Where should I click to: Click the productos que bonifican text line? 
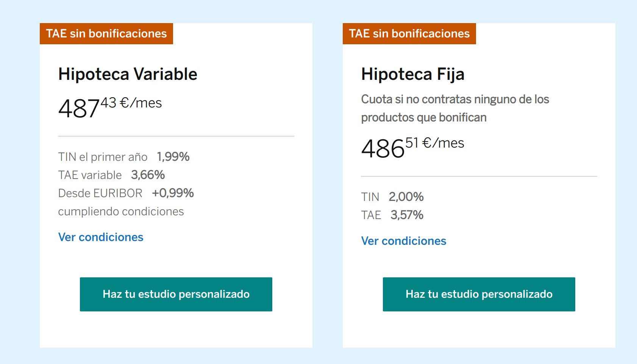[x=424, y=117]
